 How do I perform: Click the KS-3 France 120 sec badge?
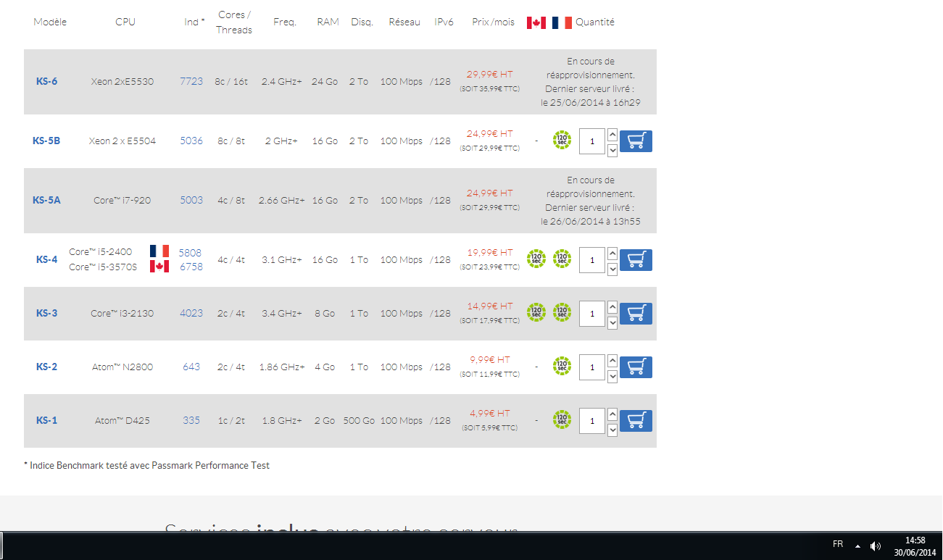[x=562, y=313]
